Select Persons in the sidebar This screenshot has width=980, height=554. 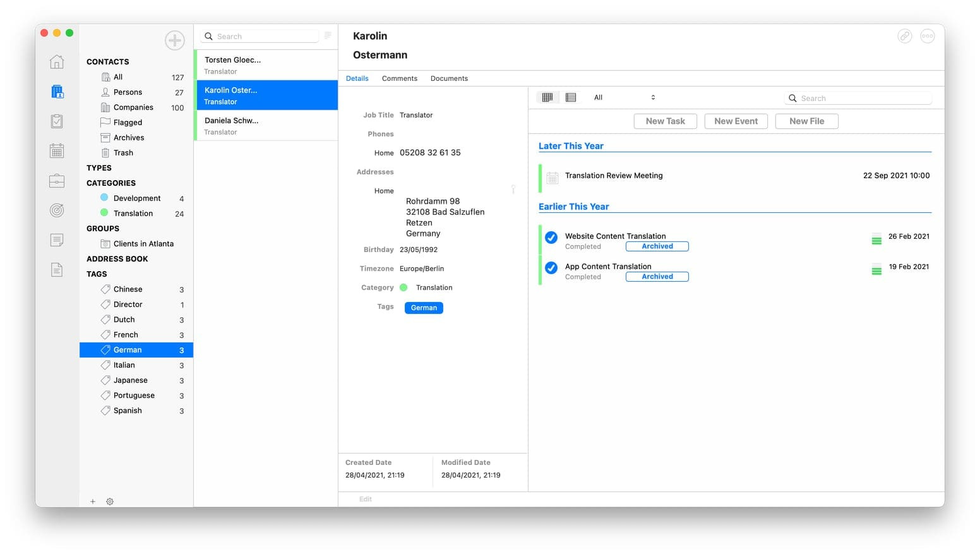point(136,92)
